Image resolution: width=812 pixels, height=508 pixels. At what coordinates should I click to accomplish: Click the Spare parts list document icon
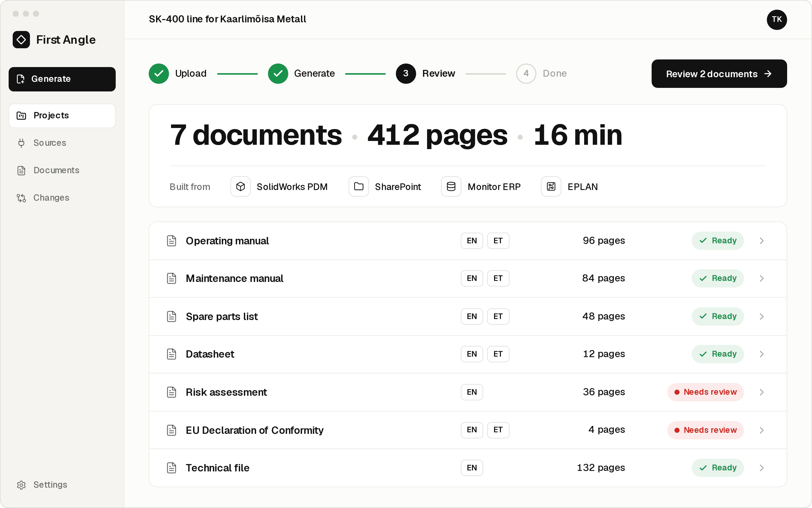pos(172,316)
